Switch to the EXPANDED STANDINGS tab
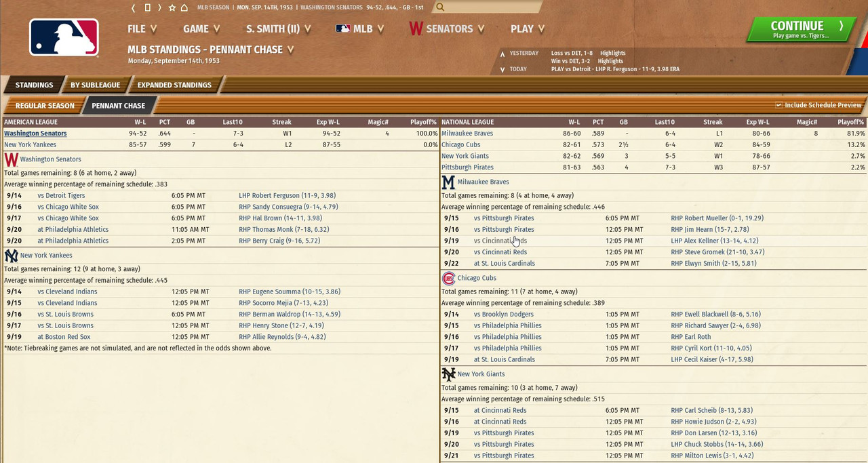 pyautogui.click(x=174, y=85)
